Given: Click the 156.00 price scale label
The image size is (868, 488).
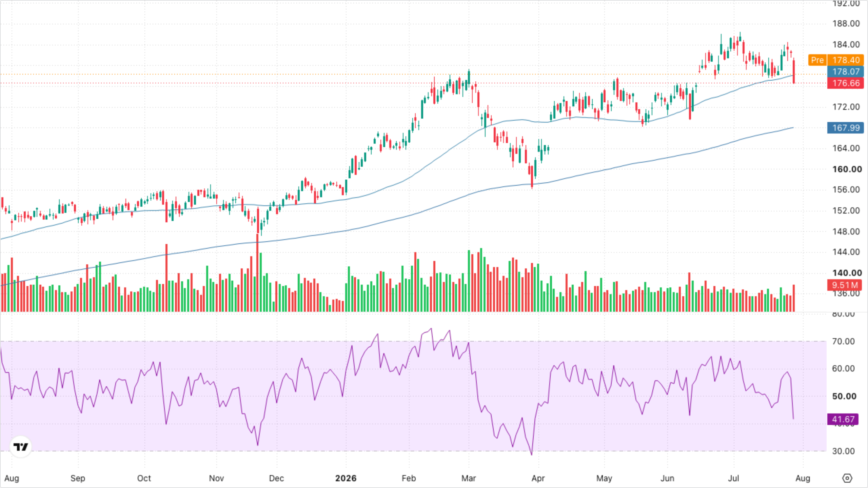Looking at the screenshot, I should point(846,189).
